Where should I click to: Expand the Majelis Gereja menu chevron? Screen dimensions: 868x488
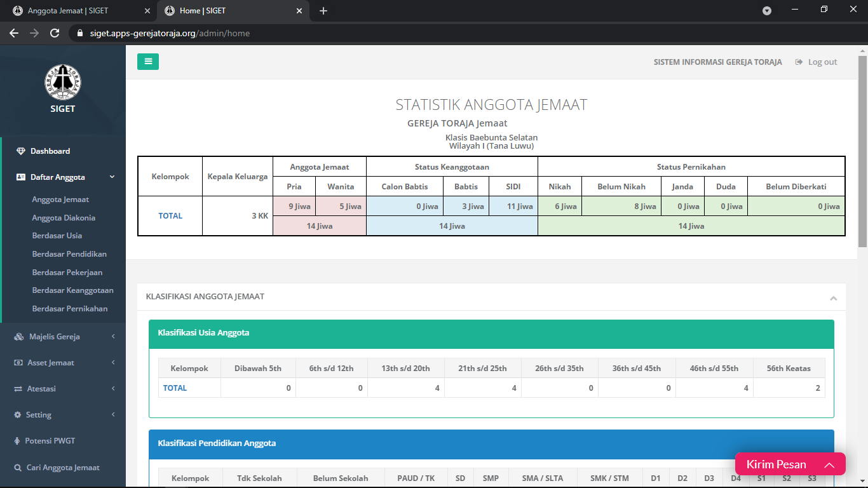tap(113, 337)
